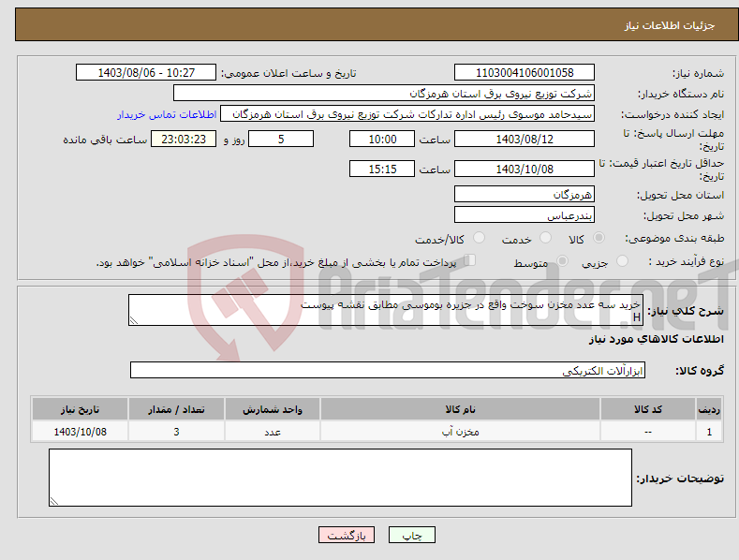The image size is (739, 560).
Task: Select the کالا radio button
Action: 599,238
